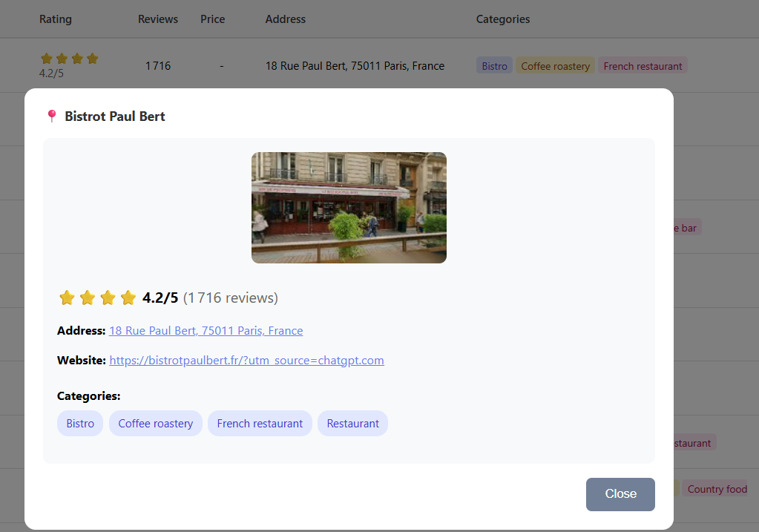759x532 pixels.
Task: Open the 18 Rue Paul Bert address link
Action: (206, 331)
